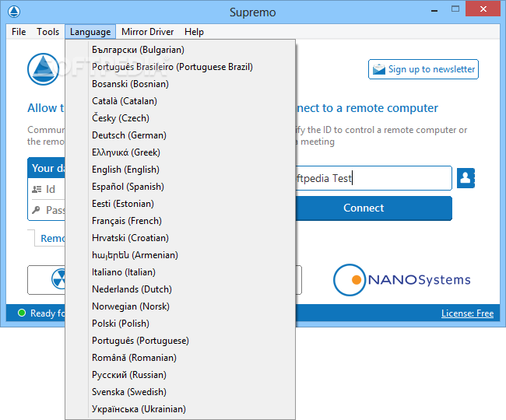Select Polski (Polish) language

pyautogui.click(x=180, y=323)
